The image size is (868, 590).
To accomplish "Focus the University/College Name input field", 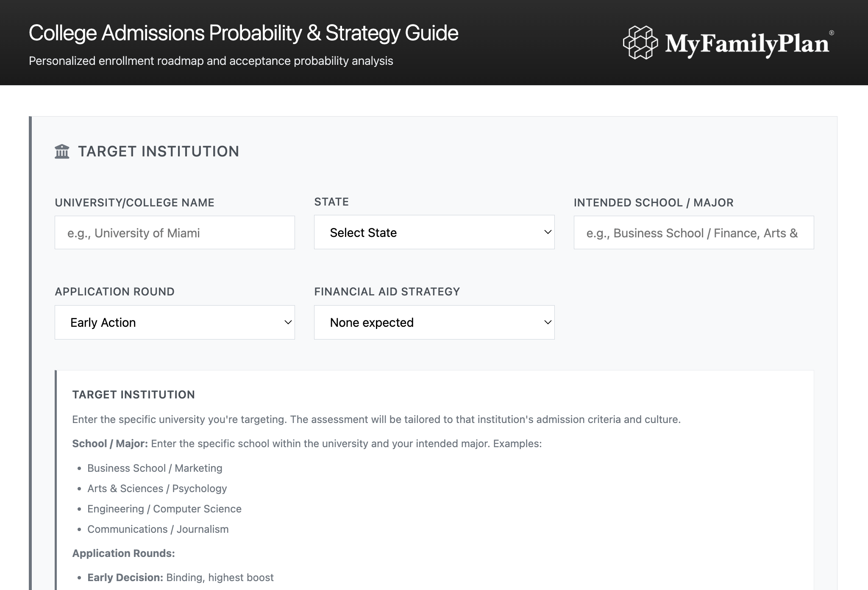I will [x=175, y=233].
